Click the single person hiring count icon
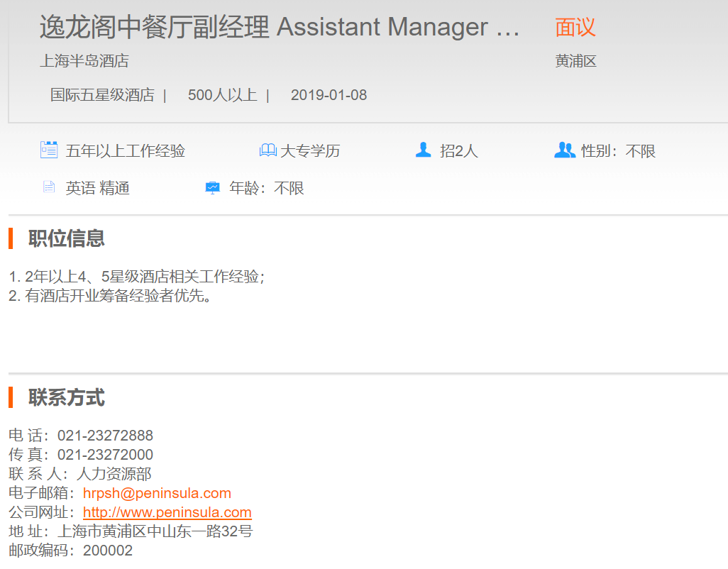728x569 pixels. coord(424,150)
